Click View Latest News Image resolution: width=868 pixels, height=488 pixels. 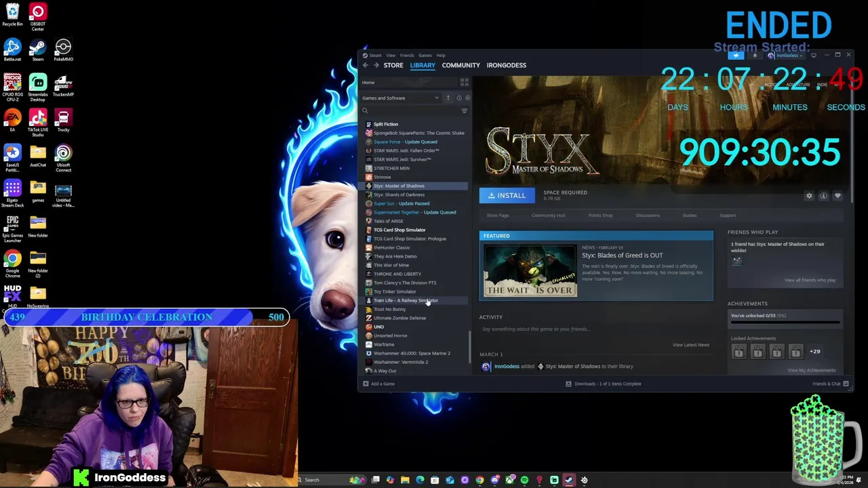691,344
